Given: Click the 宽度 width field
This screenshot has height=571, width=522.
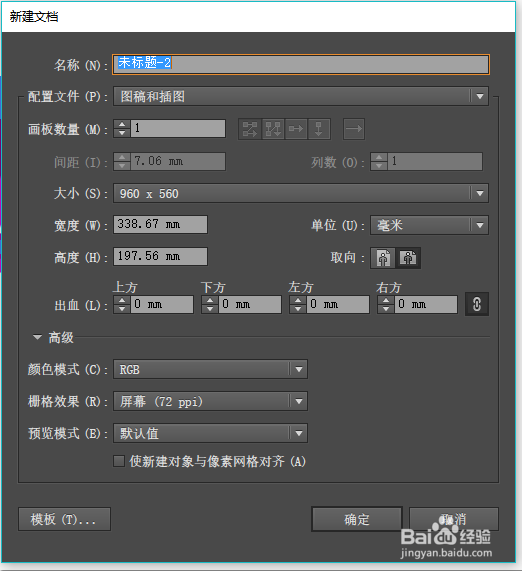Looking at the screenshot, I should pyautogui.click(x=160, y=224).
